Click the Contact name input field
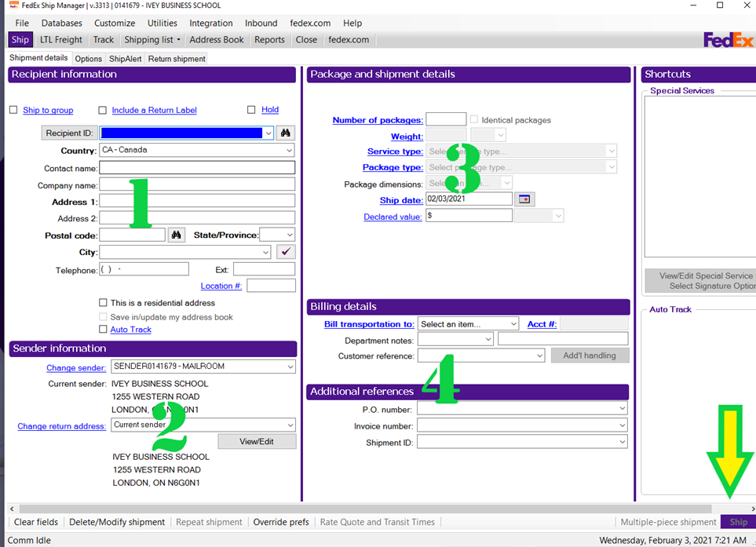Screen dimensions: 756x547 click(x=197, y=168)
